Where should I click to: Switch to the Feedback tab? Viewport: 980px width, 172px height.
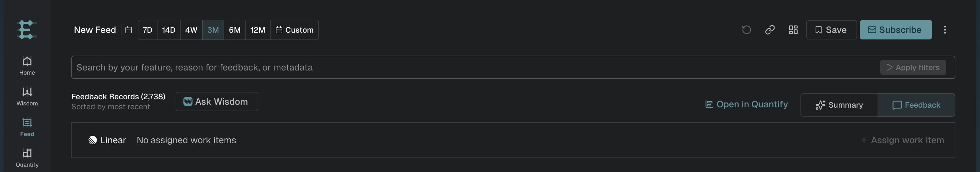(x=916, y=105)
